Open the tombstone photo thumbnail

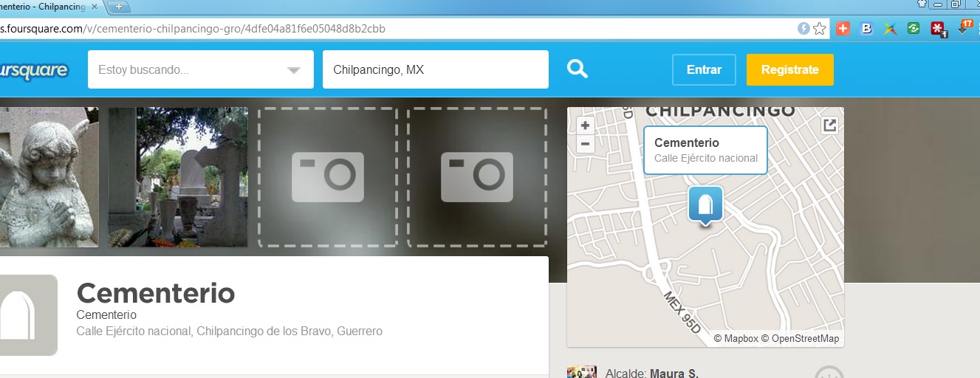pos(178,177)
